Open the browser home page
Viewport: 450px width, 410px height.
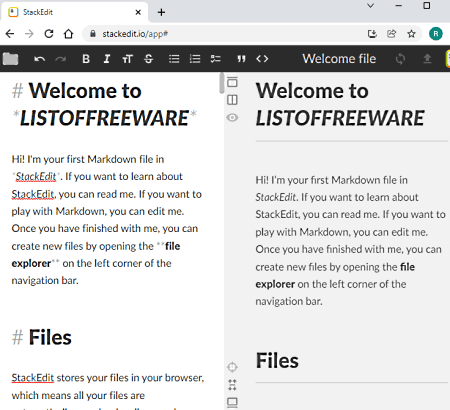[x=68, y=34]
